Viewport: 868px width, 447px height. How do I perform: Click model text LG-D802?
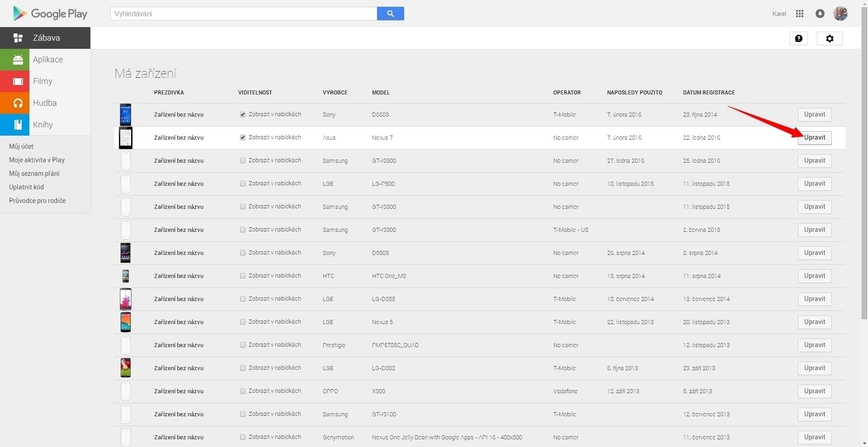point(383,368)
